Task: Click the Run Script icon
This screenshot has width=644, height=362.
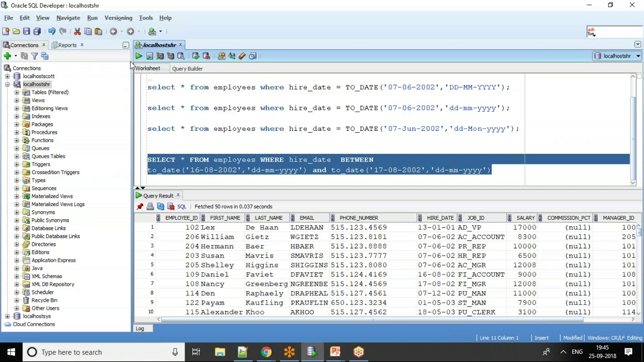Action: [x=149, y=56]
